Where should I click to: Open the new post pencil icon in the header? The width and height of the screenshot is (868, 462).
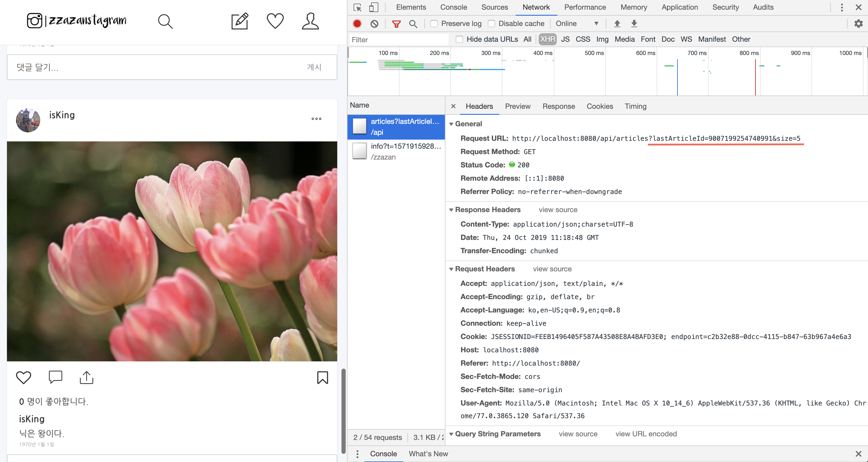240,21
